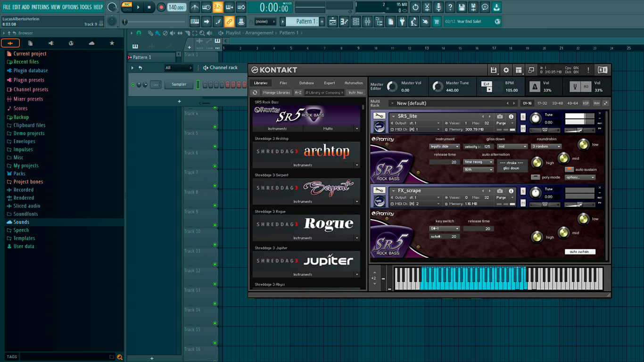Viewport: 644px width, 362px height.
Task: Open Channel rack All filter dropdown
Action: (x=178, y=68)
